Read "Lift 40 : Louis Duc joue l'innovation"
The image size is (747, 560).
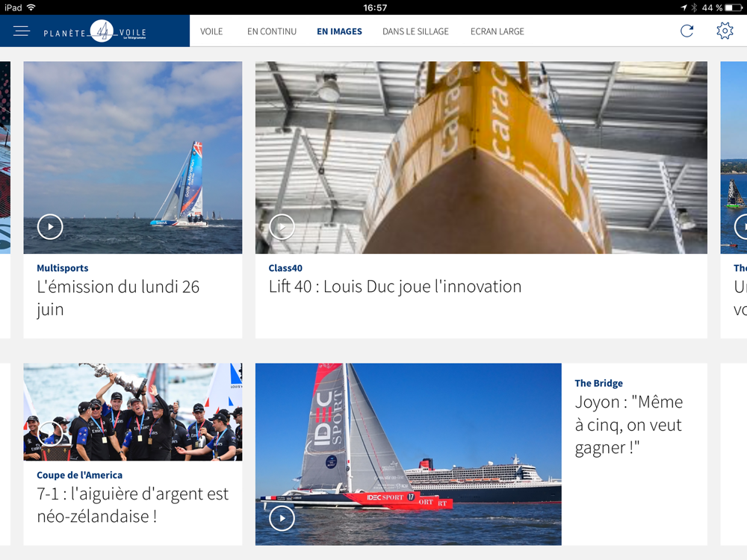point(395,287)
